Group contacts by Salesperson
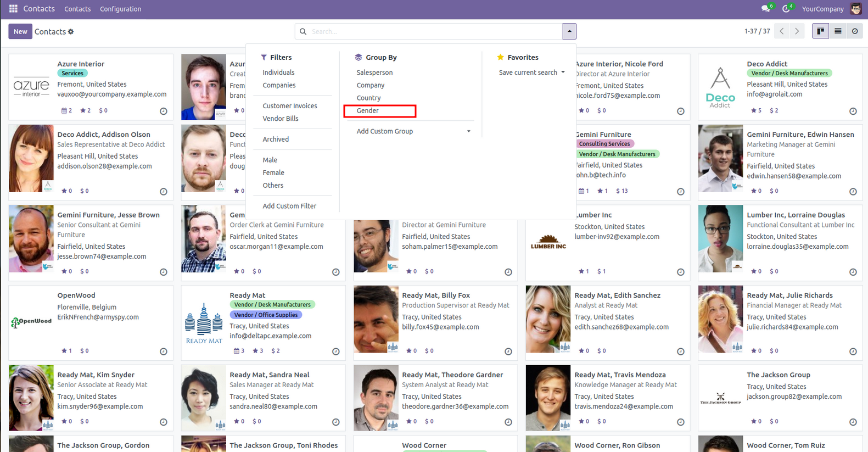The image size is (868, 452). [x=374, y=72]
